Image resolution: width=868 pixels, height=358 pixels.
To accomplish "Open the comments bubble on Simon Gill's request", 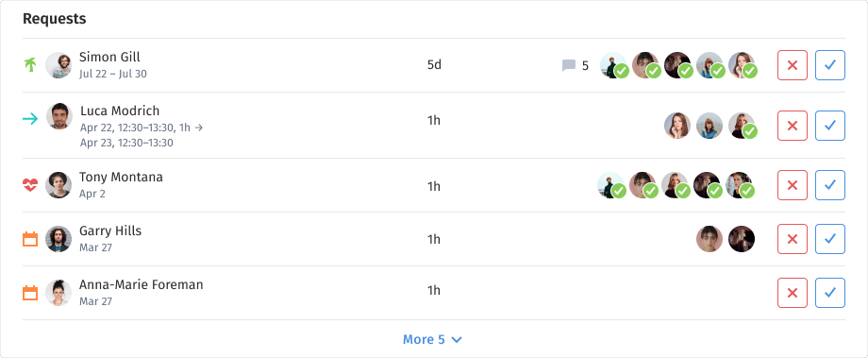I will coord(569,66).
